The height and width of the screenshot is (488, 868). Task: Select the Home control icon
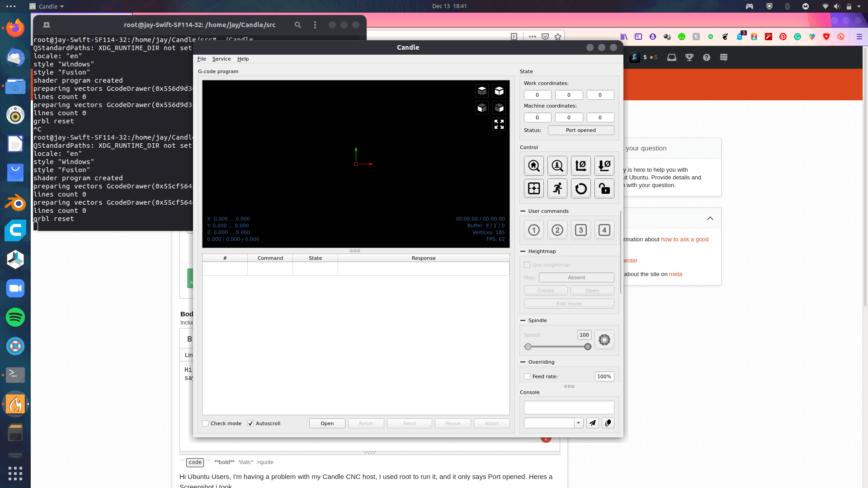coord(534,166)
